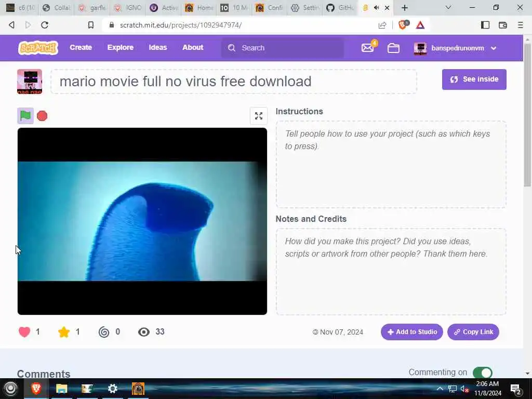This screenshot has height=399, width=532.
Task: Stop the project with red stop button
Action: (42, 116)
